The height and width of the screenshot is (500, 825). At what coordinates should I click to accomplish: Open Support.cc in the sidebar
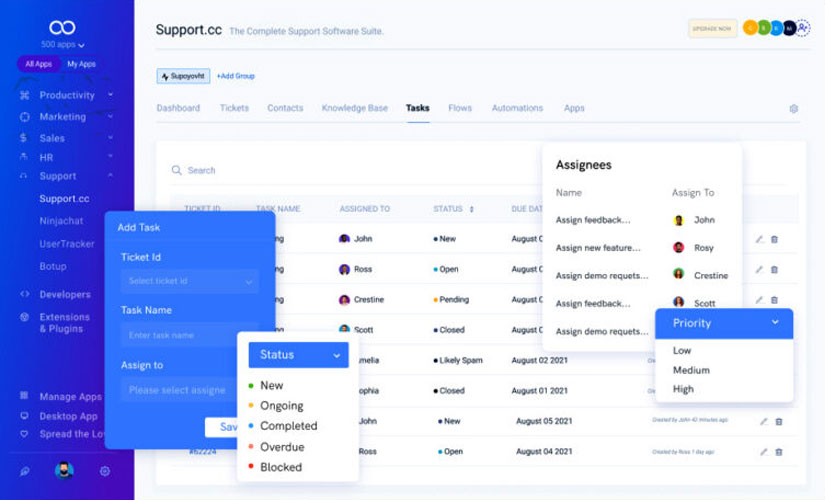pos(64,198)
